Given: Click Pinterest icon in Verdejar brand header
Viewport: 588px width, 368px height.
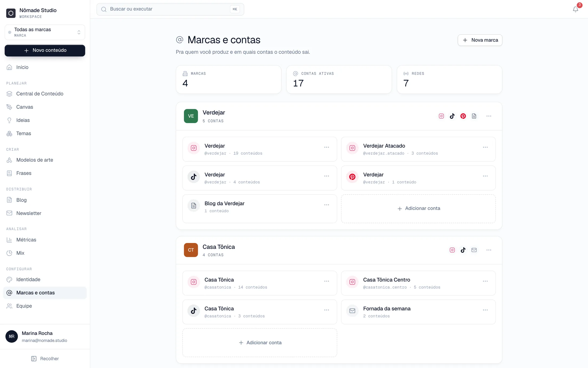Looking at the screenshot, I should [x=463, y=116].
